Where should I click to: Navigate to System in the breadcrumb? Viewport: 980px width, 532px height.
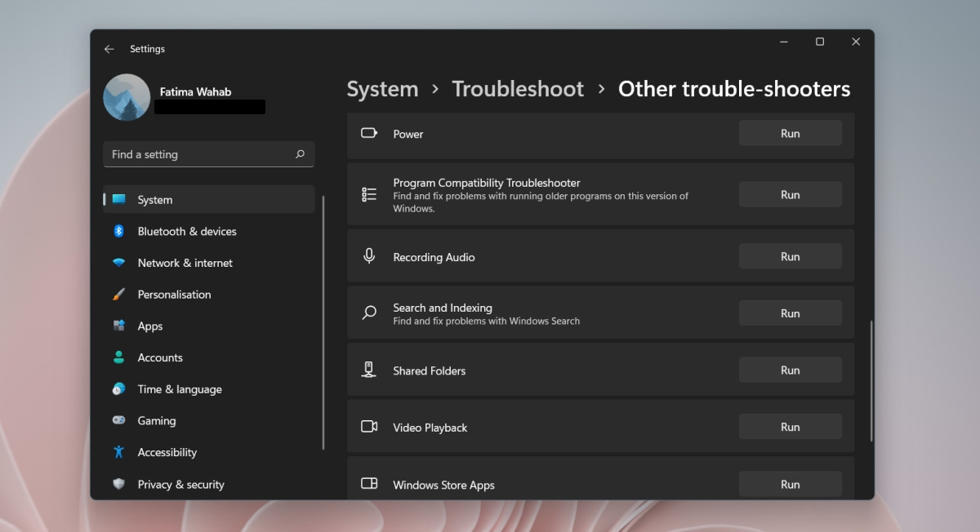tap(382, 89)
